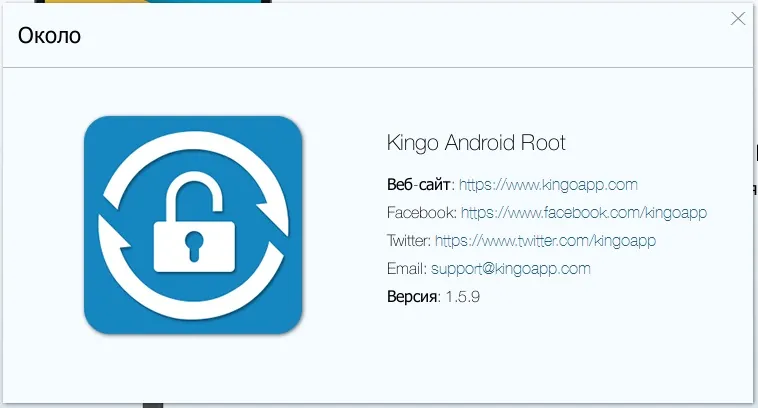Click the Версия label
This screenshot has height=408, width=758.
click(412, 296)
